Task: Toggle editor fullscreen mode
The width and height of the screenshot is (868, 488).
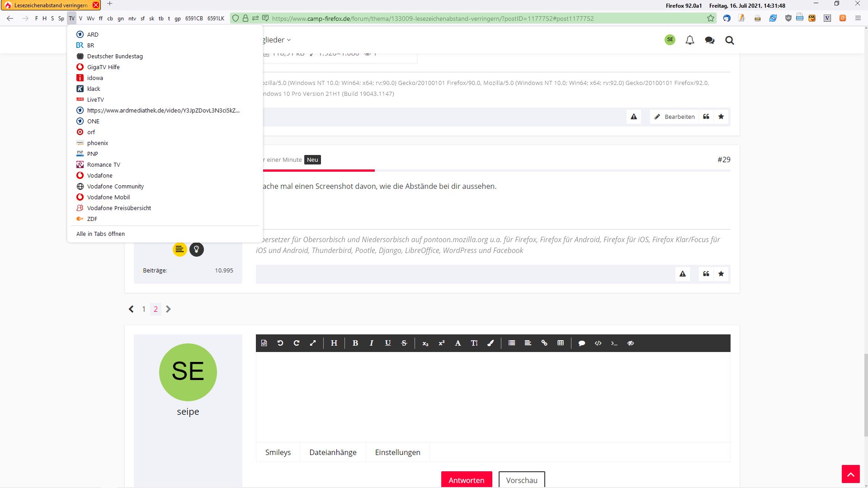Action: click(313, 343)
